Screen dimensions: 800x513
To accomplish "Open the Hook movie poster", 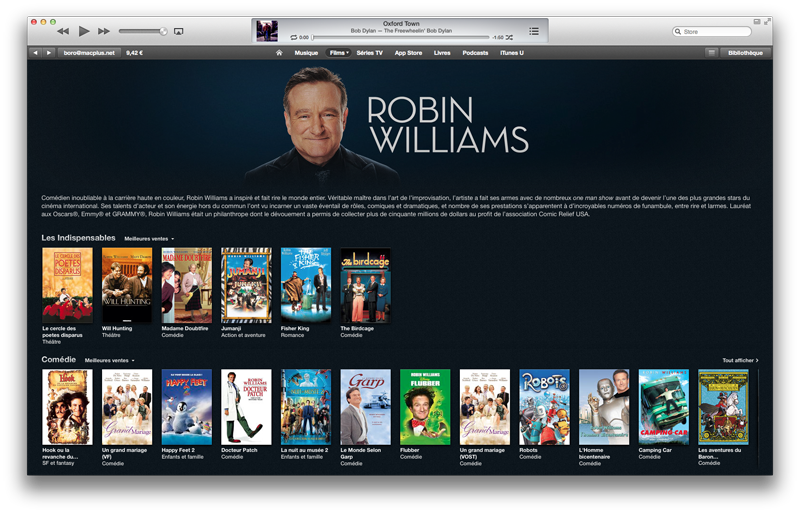I will 67,407.
